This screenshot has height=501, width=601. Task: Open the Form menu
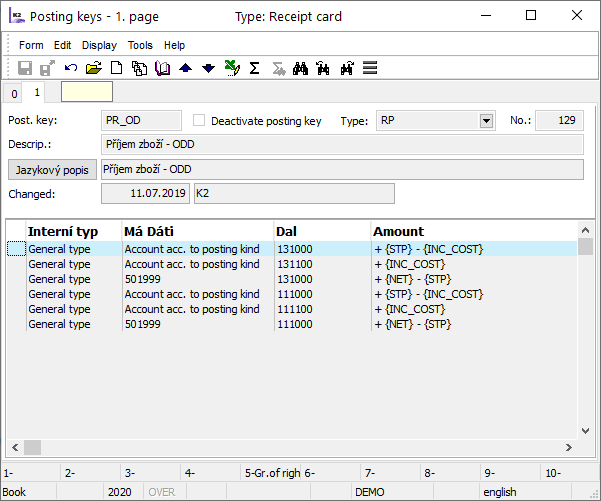(31, 45)
